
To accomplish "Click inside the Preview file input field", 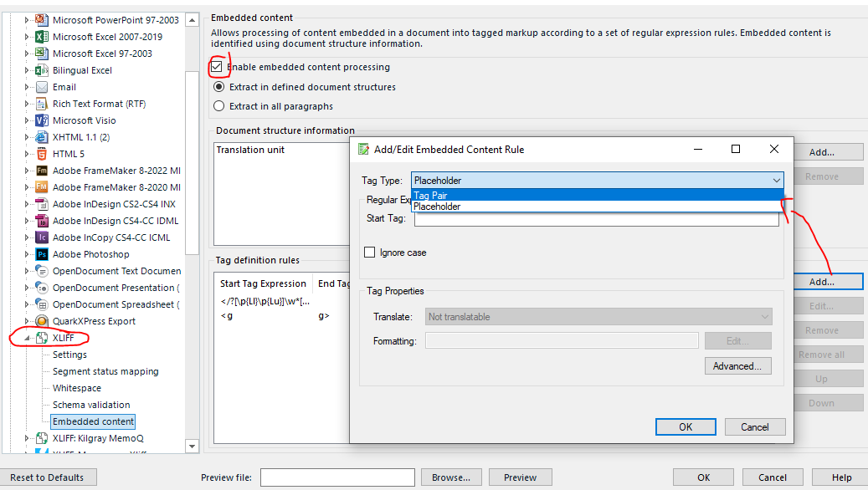I will coord(337,477).
